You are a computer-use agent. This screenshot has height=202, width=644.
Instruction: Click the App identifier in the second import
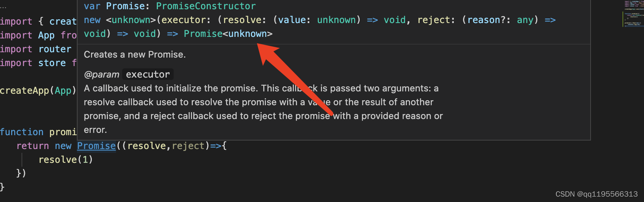point(46,35)
